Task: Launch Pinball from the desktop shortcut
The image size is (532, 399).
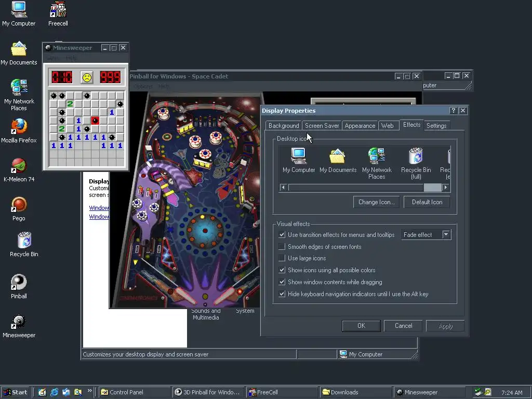Action: click(19, 287)
